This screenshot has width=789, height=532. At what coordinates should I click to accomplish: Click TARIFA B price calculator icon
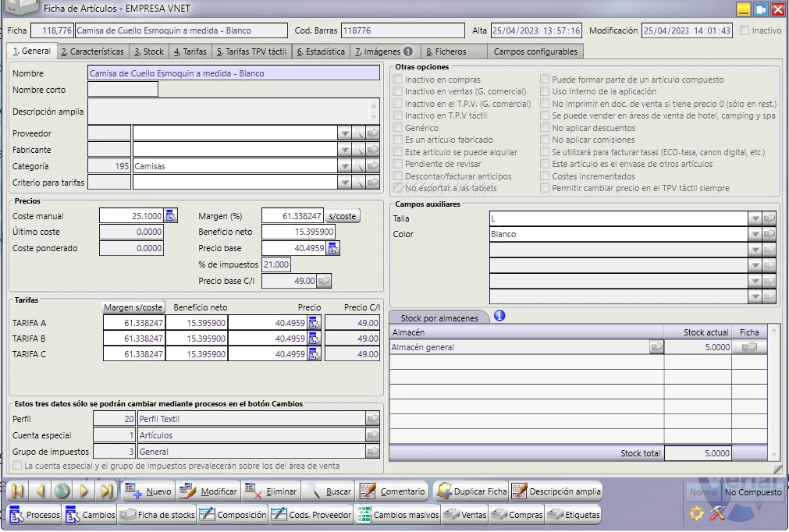click(x=314, y=339)
